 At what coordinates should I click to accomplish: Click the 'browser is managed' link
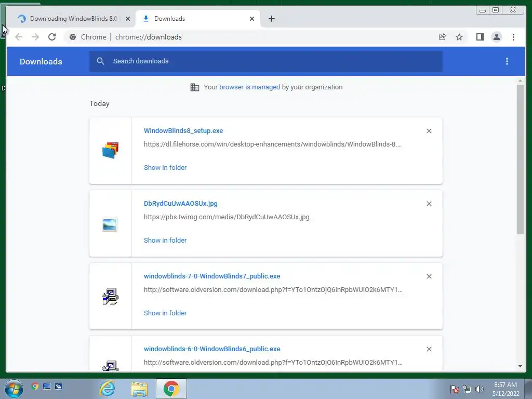pos(249,87)
